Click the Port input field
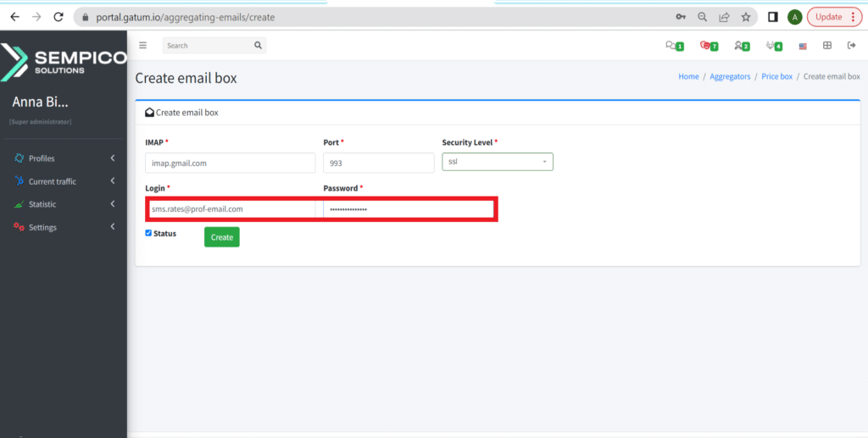The image size is (868, 438). click(x=379, y=164)
